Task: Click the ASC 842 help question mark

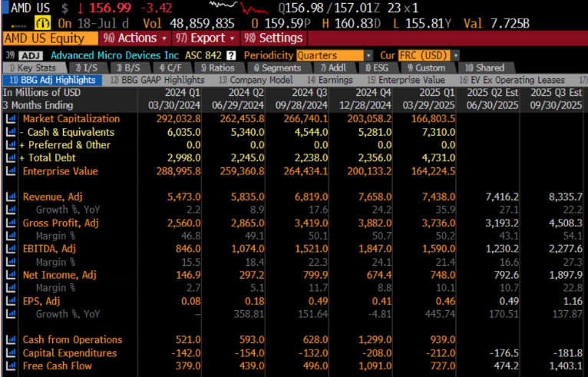Action: click(x=231, y=55)
